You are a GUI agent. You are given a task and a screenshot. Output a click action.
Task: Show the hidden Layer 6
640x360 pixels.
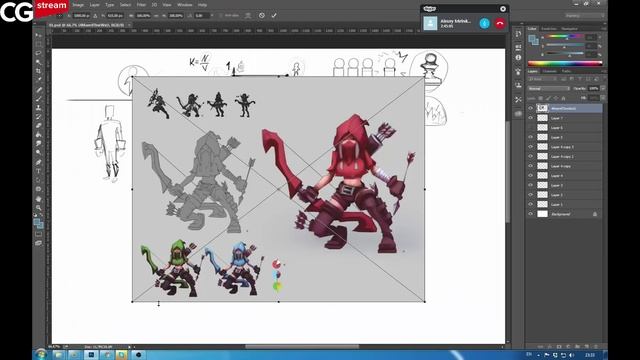tap(531, 128)
